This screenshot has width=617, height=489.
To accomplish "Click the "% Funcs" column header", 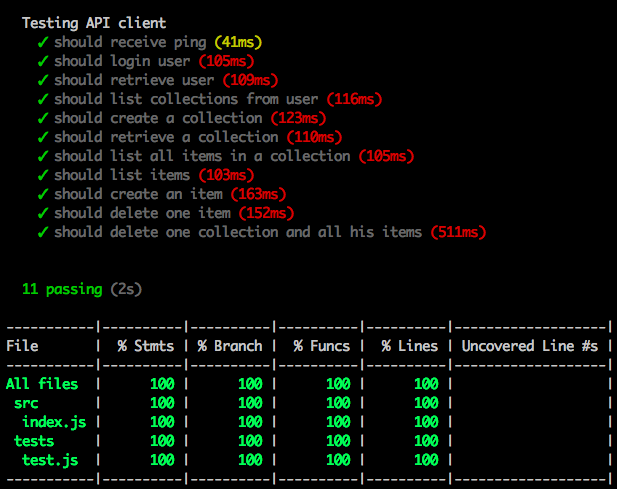I will coord(321,346).
